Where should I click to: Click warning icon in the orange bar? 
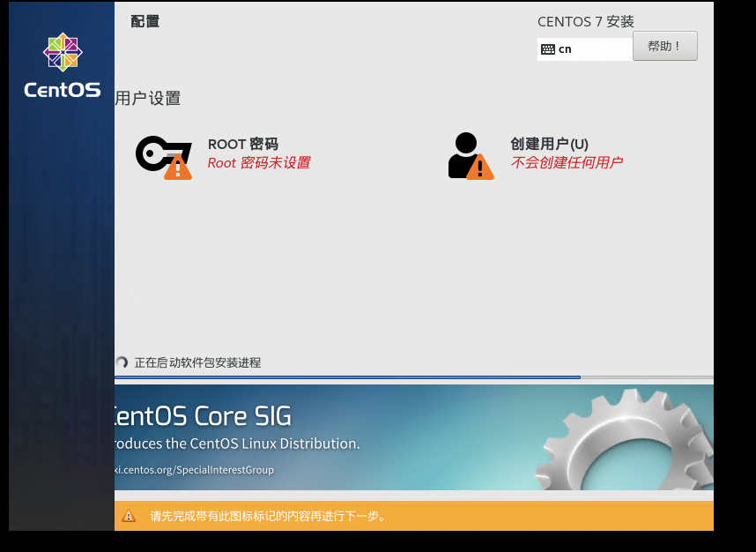pos(129,516)
